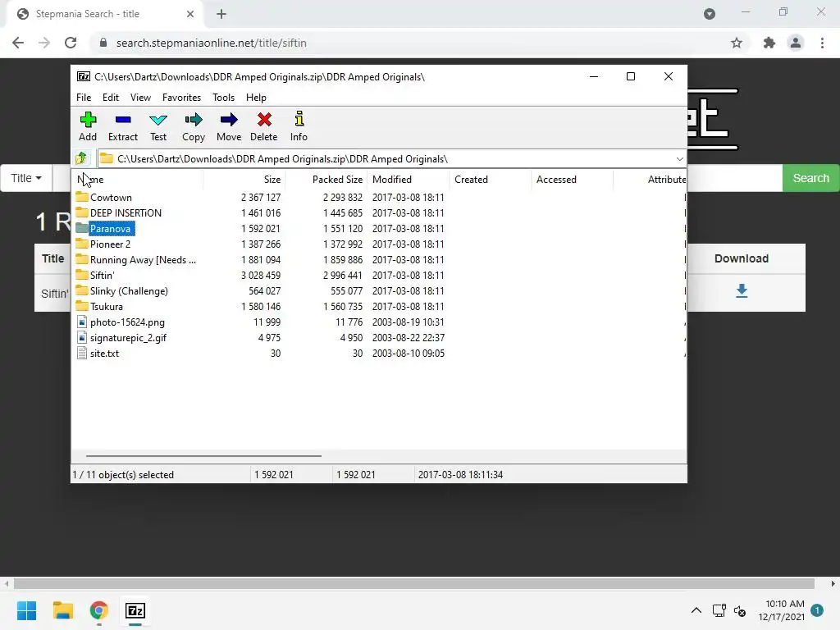Select the Tsukura folder icon

[81, 306]
